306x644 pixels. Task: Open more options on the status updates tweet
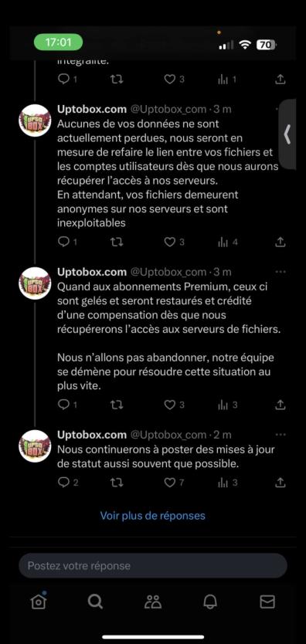coord(280,435)
